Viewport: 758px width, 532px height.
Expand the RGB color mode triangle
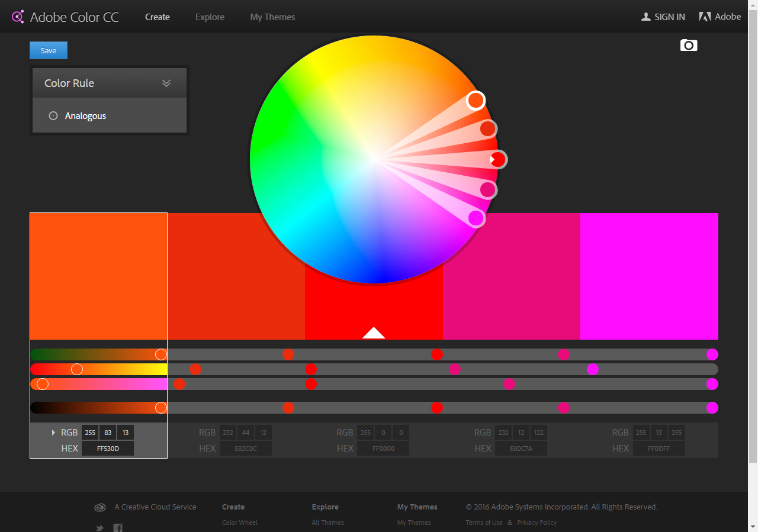click(x=53, y=433)
